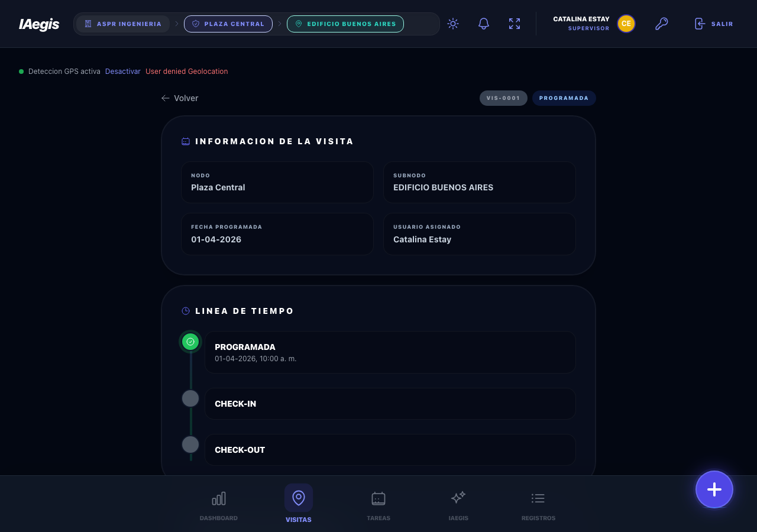Open the ASPR Ingenieria breadcrumb selector

coord(123,24)
